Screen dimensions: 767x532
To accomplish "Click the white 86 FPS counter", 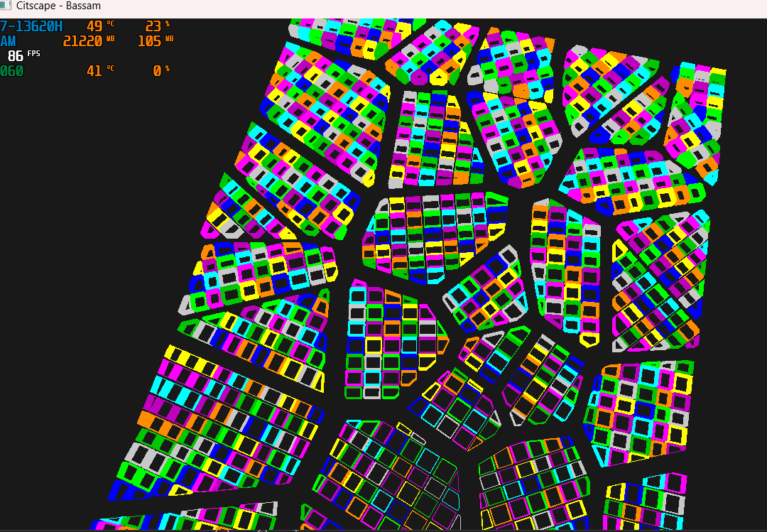I will pos(23,56).
